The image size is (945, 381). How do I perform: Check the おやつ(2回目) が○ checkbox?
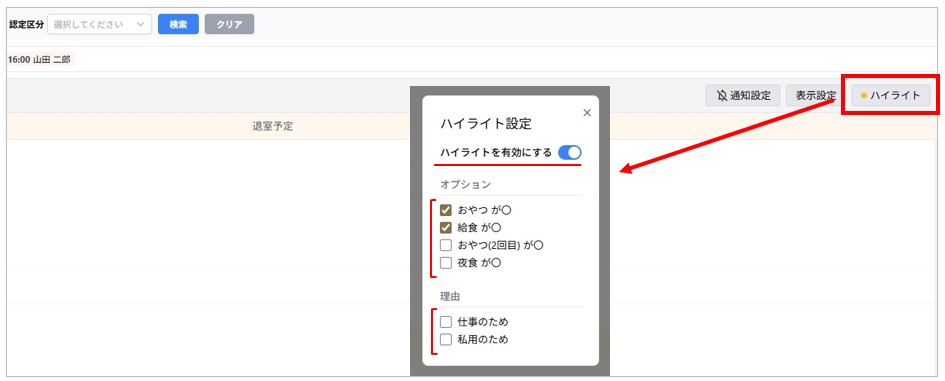pyautogui.click(x=446, y=245)
